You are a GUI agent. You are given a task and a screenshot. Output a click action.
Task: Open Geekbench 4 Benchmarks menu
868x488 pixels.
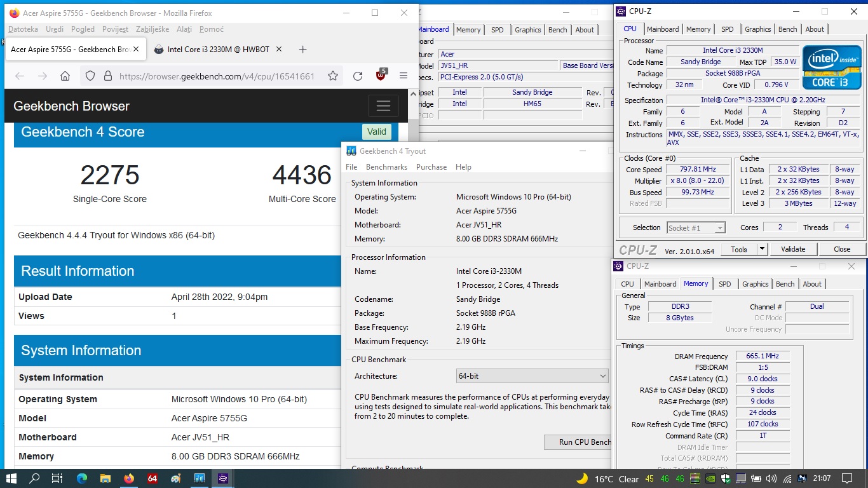coord(386,167)
